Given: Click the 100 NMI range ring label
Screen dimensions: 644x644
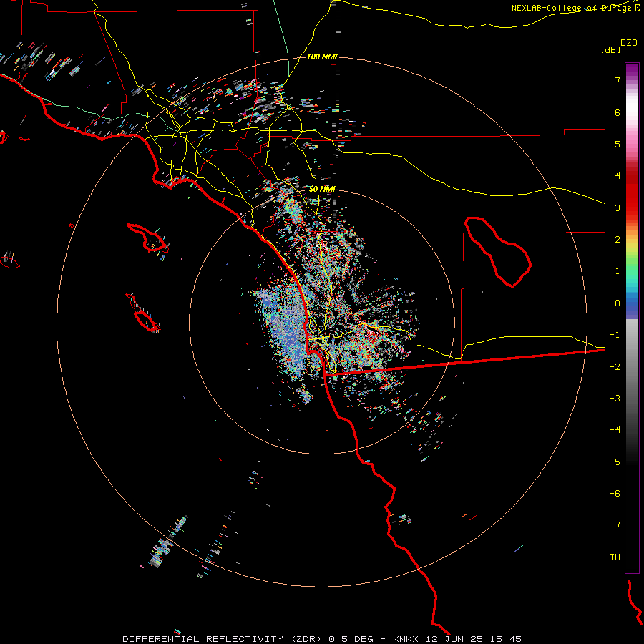Looking at the screenshot, I should pyautogui.click(x=322, y=57).
